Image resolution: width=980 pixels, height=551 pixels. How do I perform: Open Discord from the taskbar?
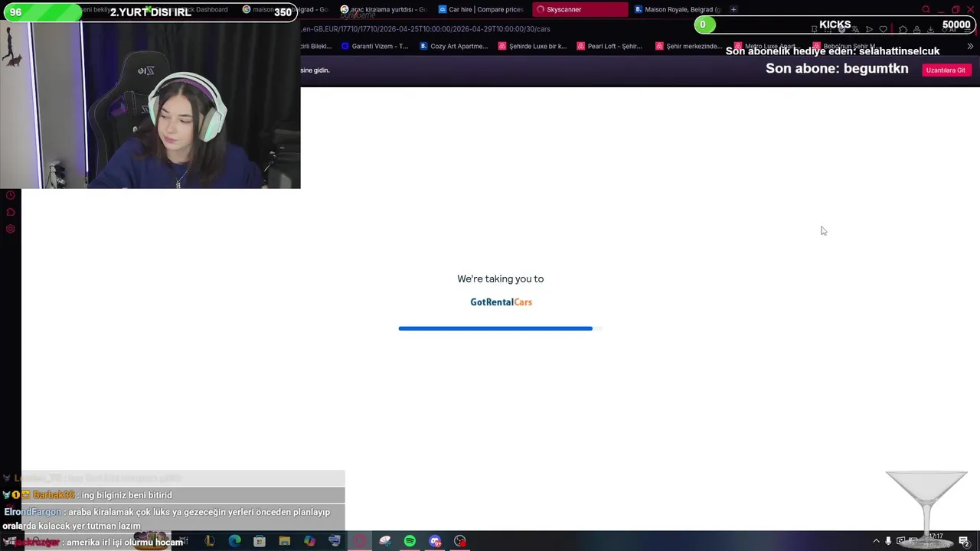tap(435, 541)
